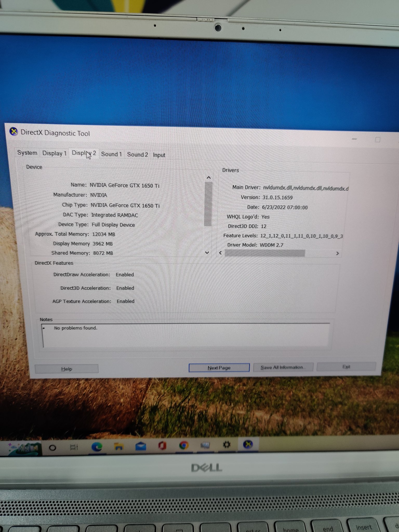The image size is (399, 532).
Task: Go to the Input tab
Action: [159, 155]
